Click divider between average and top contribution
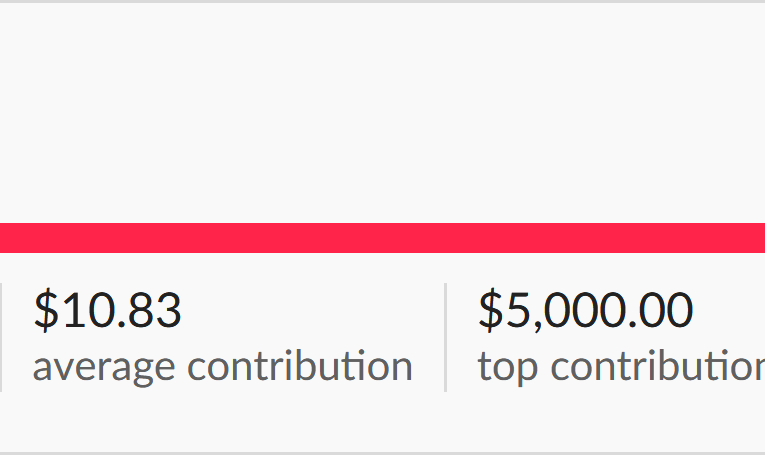This screenshot has width=765, height=455. click(x=445, y=337)
